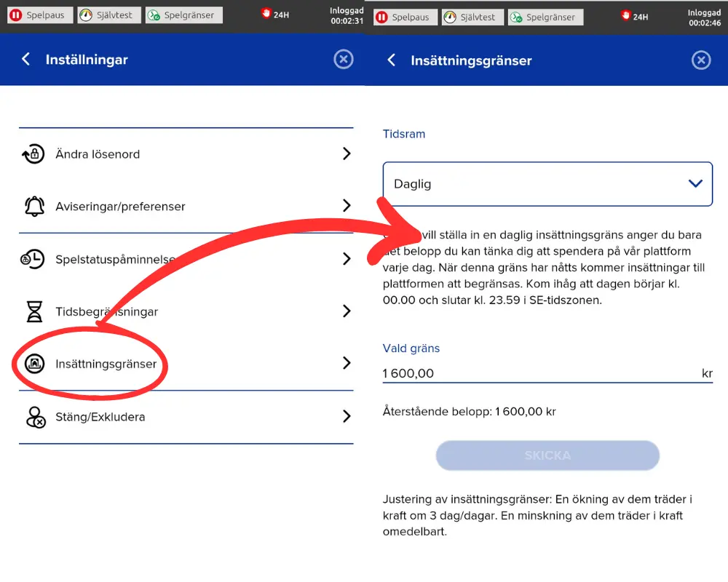Click the SKICKA button
Screen dimensions: 728x582
click(x=547, y=455)
